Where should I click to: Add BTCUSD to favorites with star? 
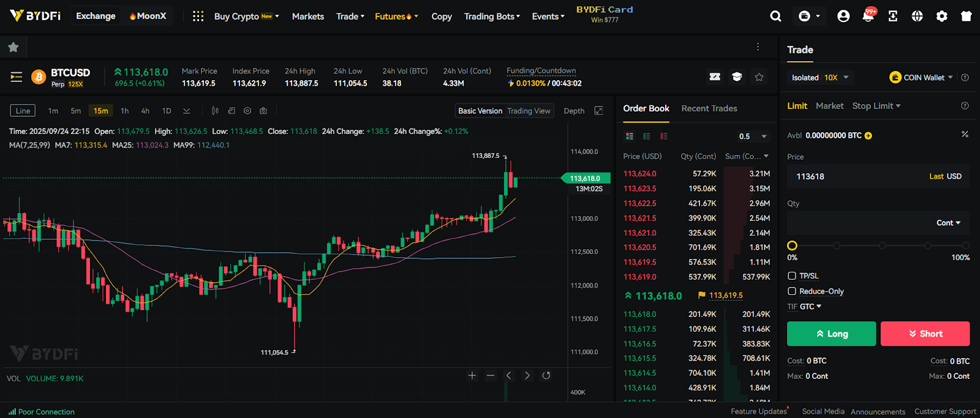759,77
